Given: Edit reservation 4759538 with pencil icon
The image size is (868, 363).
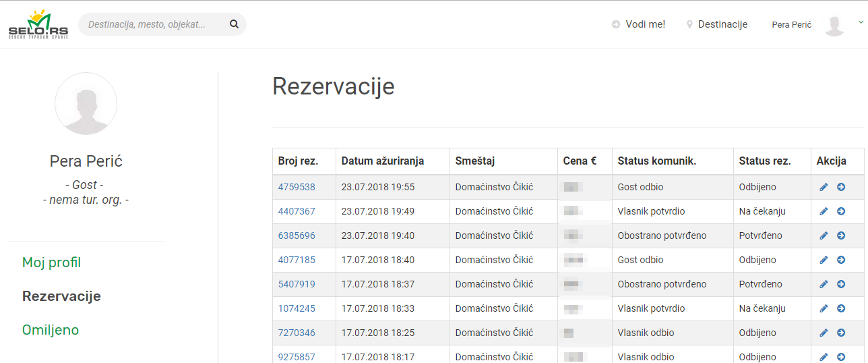Looking at the screenshot, I should (x=824, y=187).
